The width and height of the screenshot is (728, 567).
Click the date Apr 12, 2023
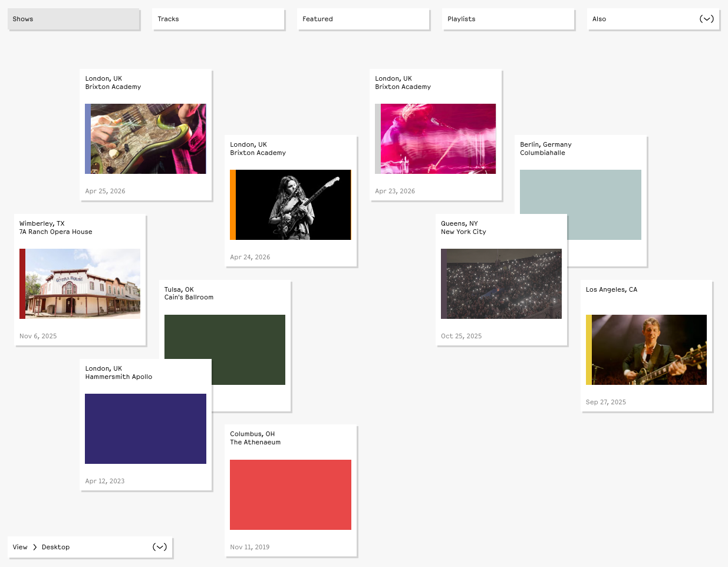tap(105, 481)
